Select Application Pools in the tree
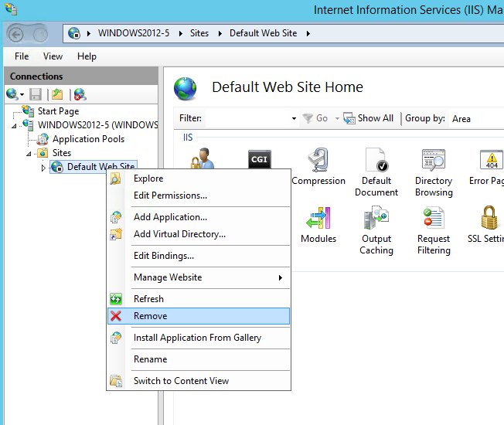Image resolution: width=504 pixels, height=425 pixels. 88,139
